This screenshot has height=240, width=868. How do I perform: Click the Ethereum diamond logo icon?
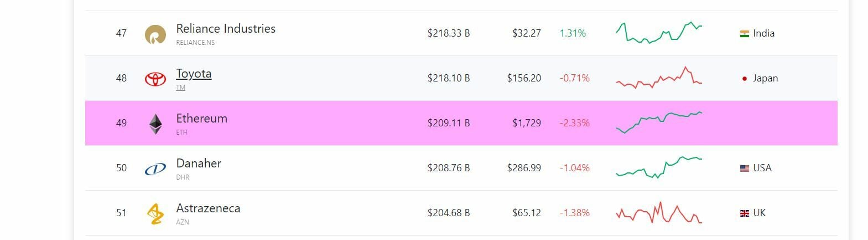(x=155, y=124)
